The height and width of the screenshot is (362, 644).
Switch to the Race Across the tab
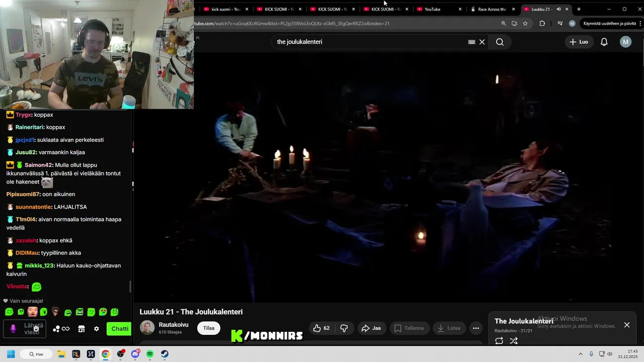click(x=492, y=9)
